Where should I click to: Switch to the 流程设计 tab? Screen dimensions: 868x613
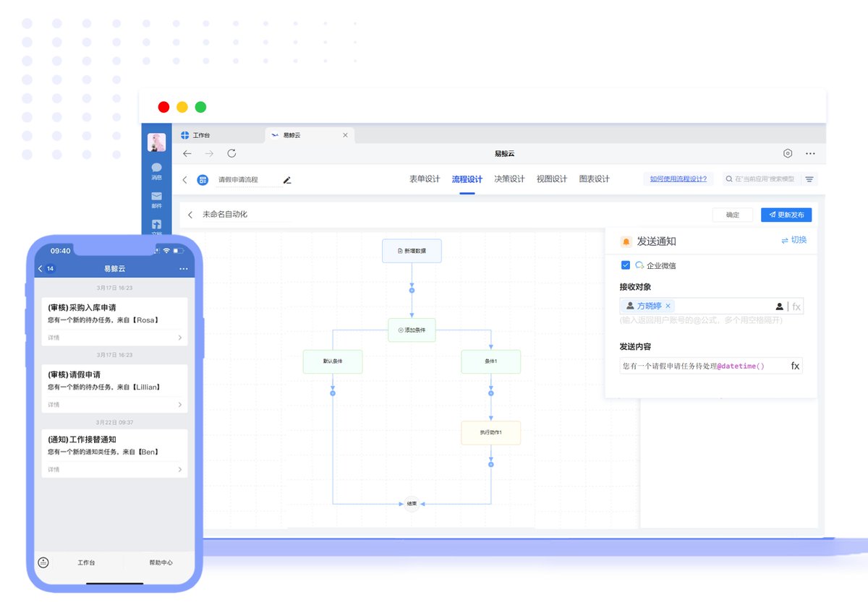coord(467,179)
